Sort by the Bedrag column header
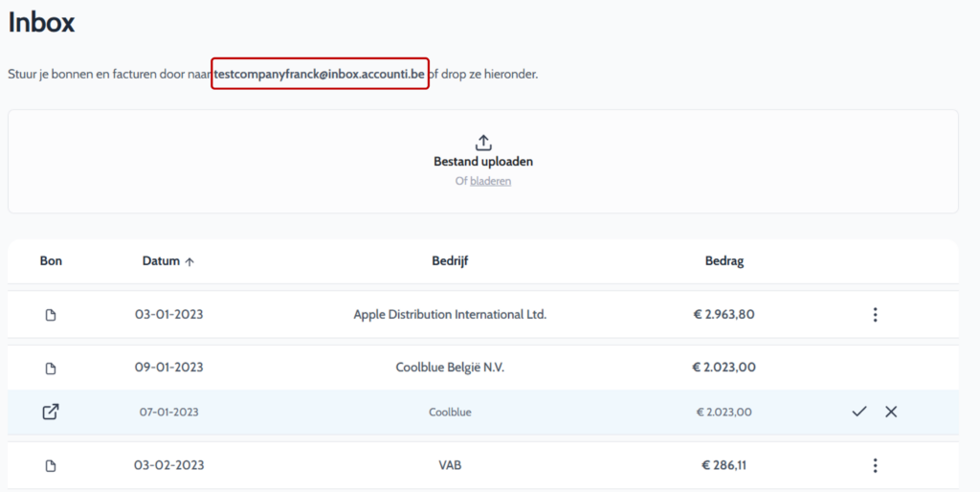This screenshot has width=980, height=492. (724, 260)
